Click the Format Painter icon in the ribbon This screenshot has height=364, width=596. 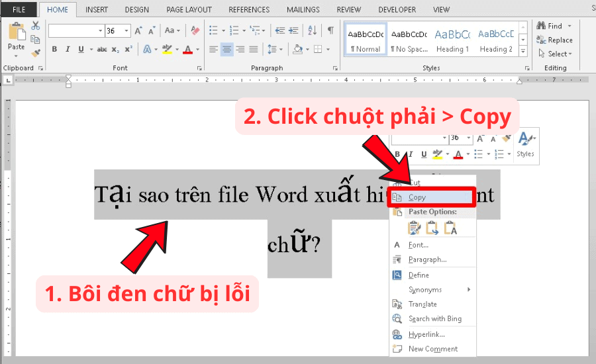coord(36,53)
